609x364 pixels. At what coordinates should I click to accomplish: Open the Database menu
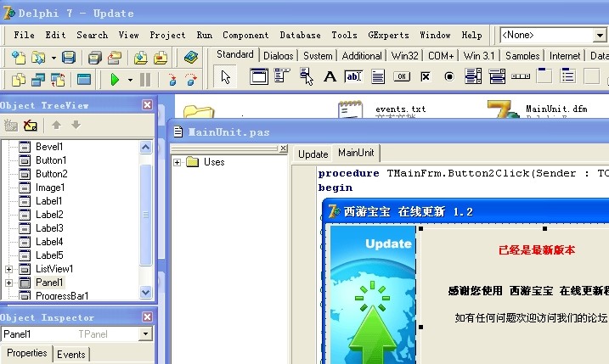(300, 35)
